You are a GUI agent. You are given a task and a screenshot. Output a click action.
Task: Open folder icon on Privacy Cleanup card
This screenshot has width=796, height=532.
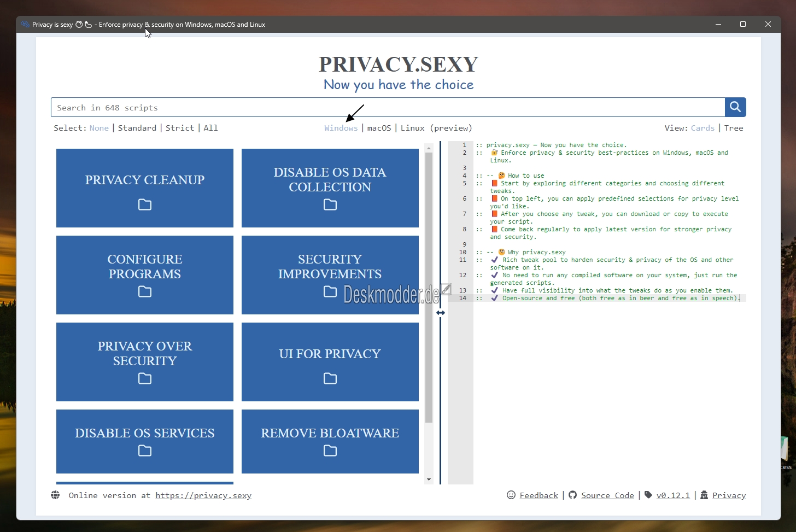145,204
